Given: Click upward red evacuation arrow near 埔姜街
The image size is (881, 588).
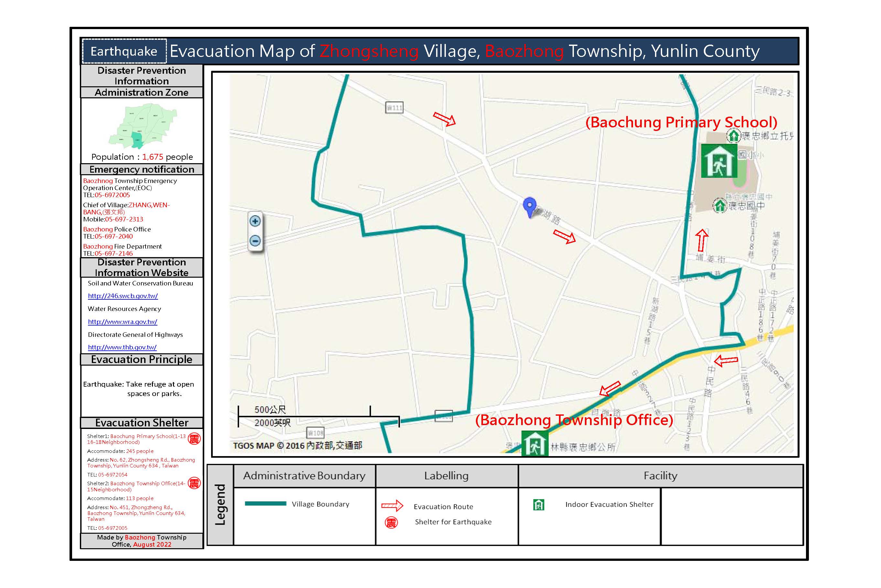Looking at the screenshot, I should [x=702, y=241].
